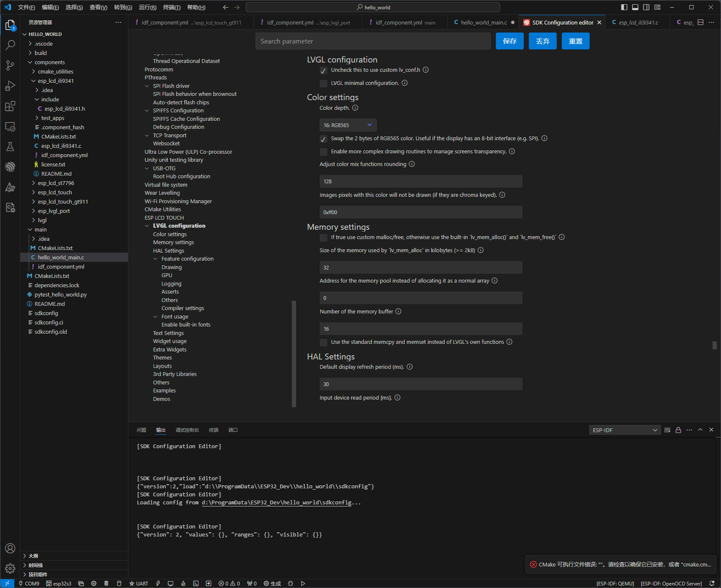Screen dimensions: 721x588
Task: Switch to hello_world_main.c tab
Action: [484, 22]
